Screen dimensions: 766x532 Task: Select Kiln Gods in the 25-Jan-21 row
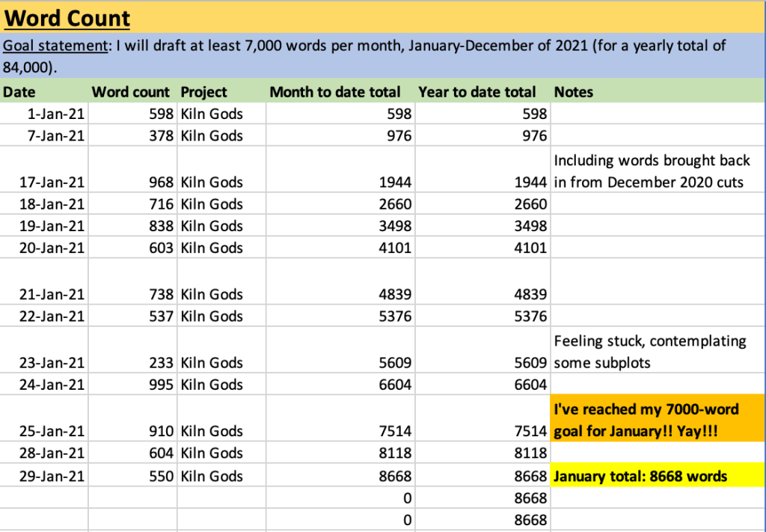(221, 419)
